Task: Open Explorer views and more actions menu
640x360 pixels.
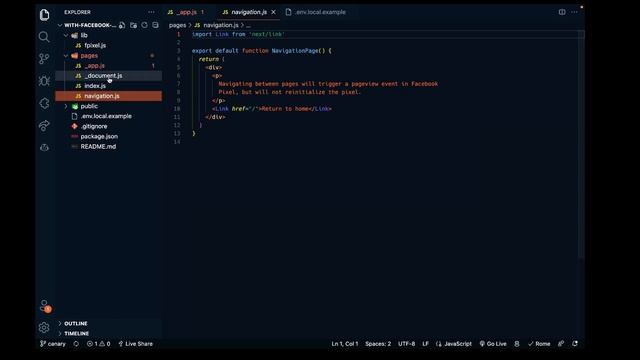Action: point(151,12)
